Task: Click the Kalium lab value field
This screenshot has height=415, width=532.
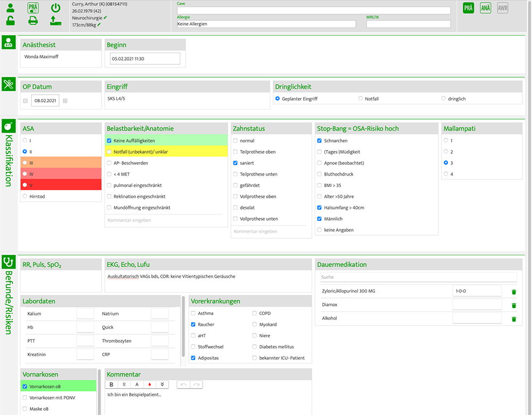Action: (85, 314)
